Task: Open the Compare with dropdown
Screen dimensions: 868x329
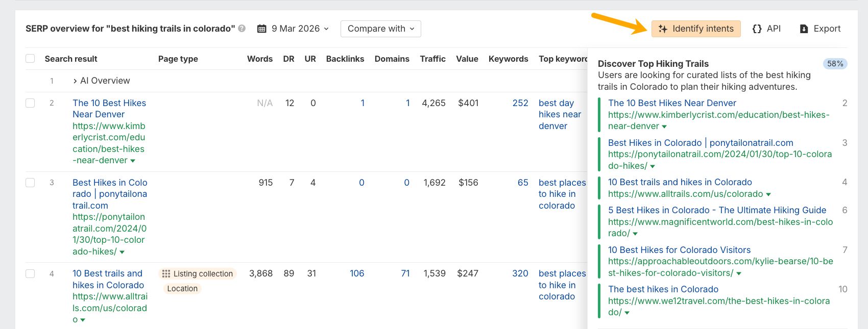Action: (x=380, y=29)
